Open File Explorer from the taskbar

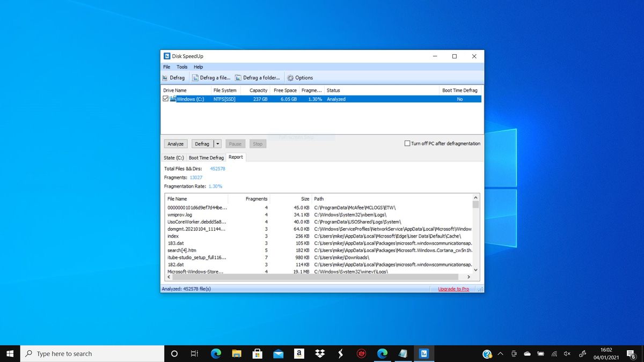[236, 353]
